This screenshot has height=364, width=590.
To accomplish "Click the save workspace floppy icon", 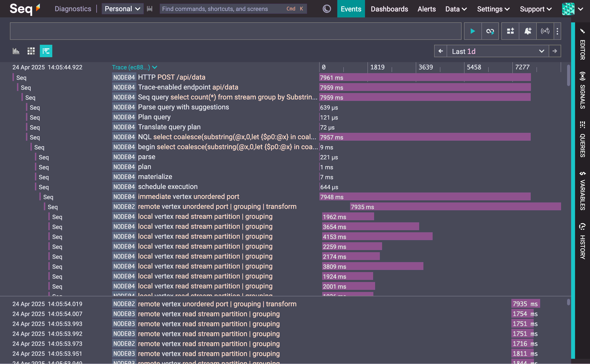I will [x=149, y=9].
